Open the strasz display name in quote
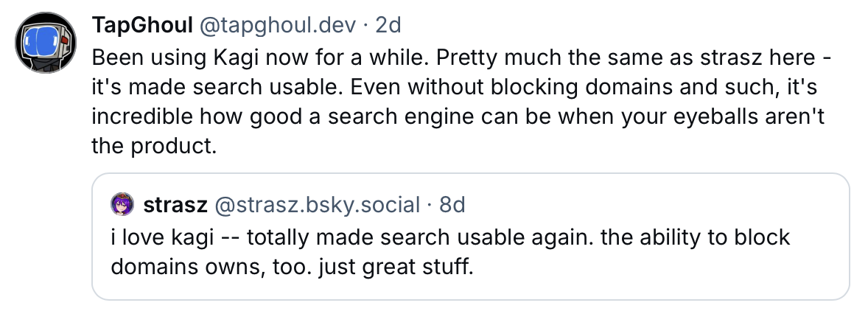The width and height of the screenshot is (868, 311). click(175, 204)
